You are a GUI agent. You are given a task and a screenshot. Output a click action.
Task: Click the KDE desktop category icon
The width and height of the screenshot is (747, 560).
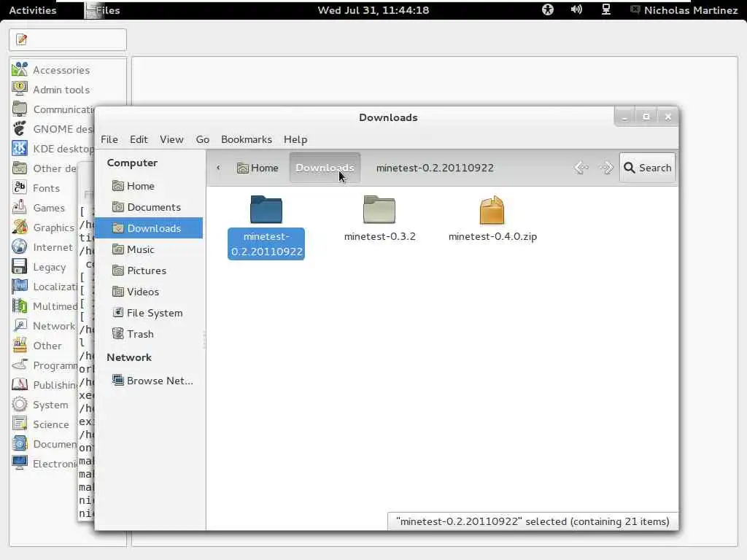coord(20,149)
